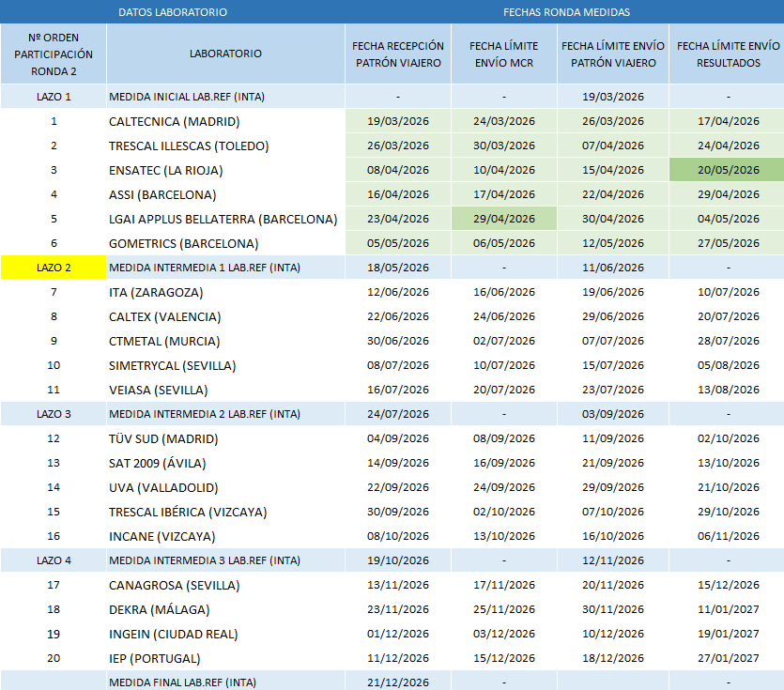Click the dark green 20/05/2026 cell
Screen dimensions: 784x690
727,170
